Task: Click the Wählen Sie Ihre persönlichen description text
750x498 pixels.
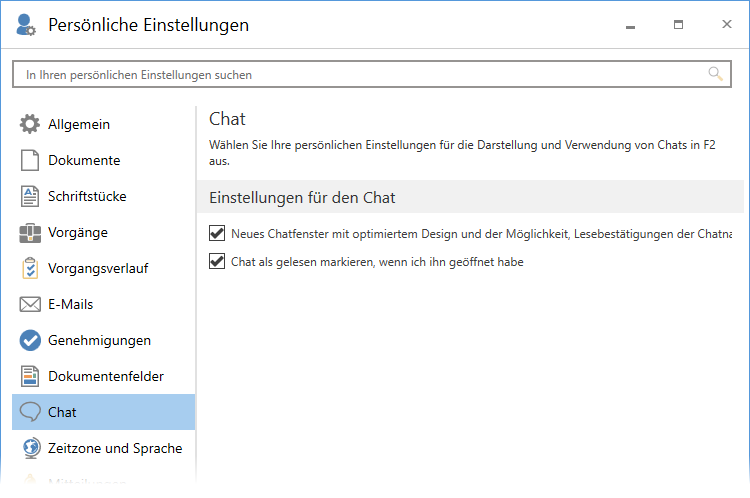Action: click(x=462, y=153)
